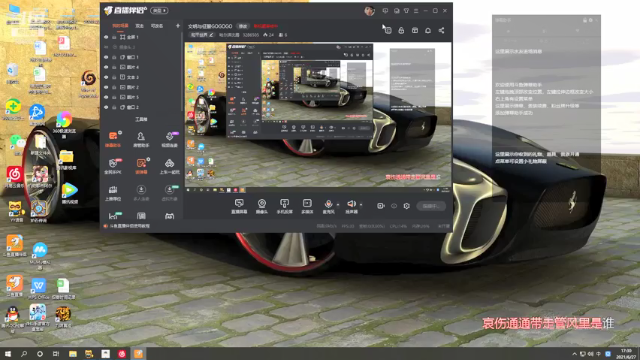Hide the 全屏 1 source layer
640x360 pixels.
click(106, 37)
